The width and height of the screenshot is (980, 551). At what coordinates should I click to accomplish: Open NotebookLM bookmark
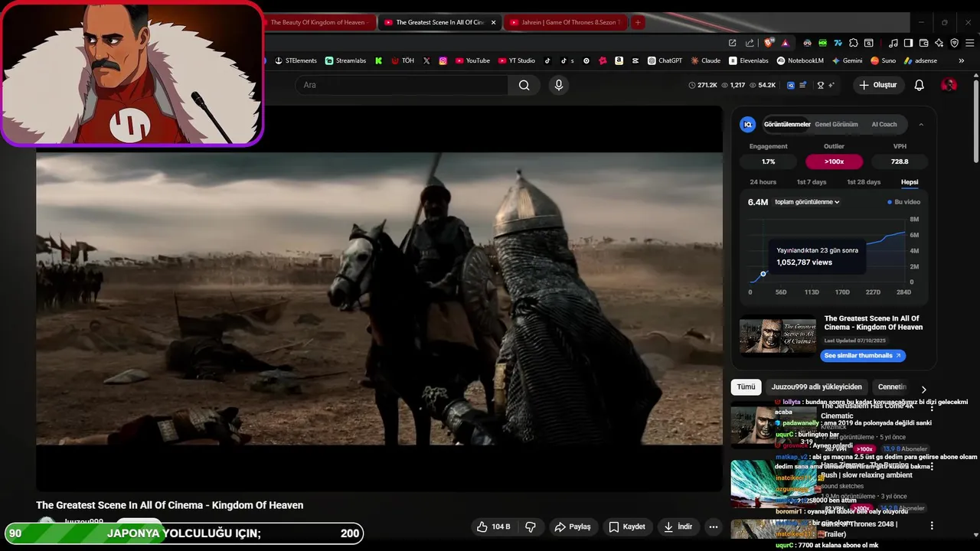(x=800, y=60)
